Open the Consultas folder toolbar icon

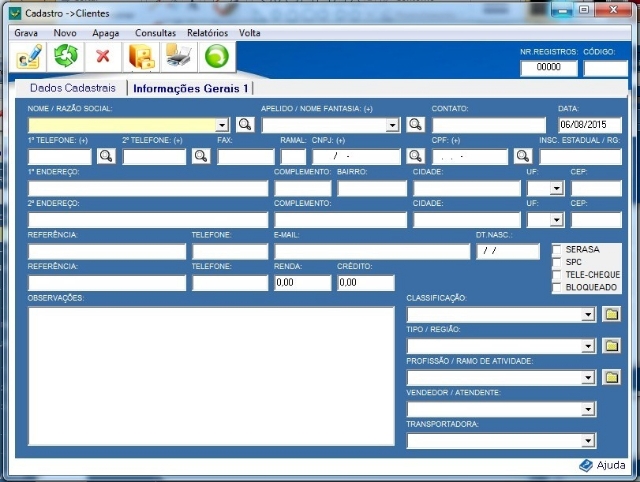click(x=142, y=57)
